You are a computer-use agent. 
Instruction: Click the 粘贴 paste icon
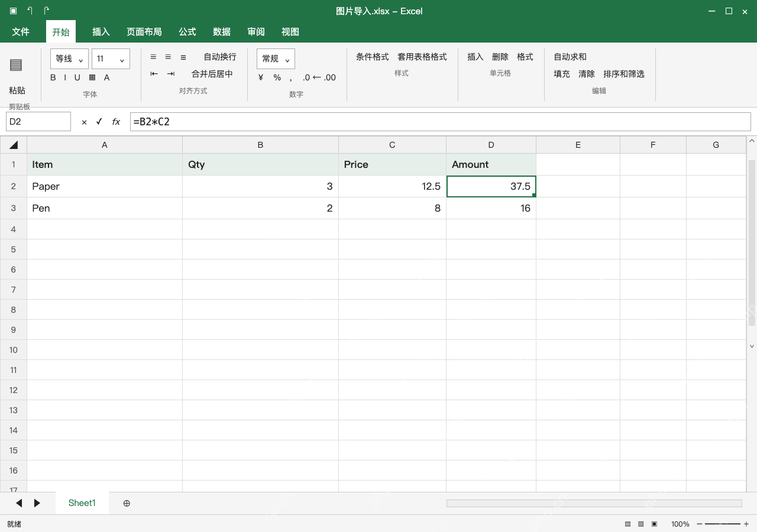16,65
